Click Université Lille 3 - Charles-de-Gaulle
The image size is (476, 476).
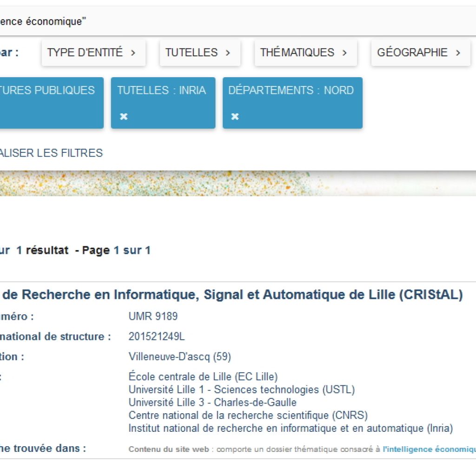(212, 402)
